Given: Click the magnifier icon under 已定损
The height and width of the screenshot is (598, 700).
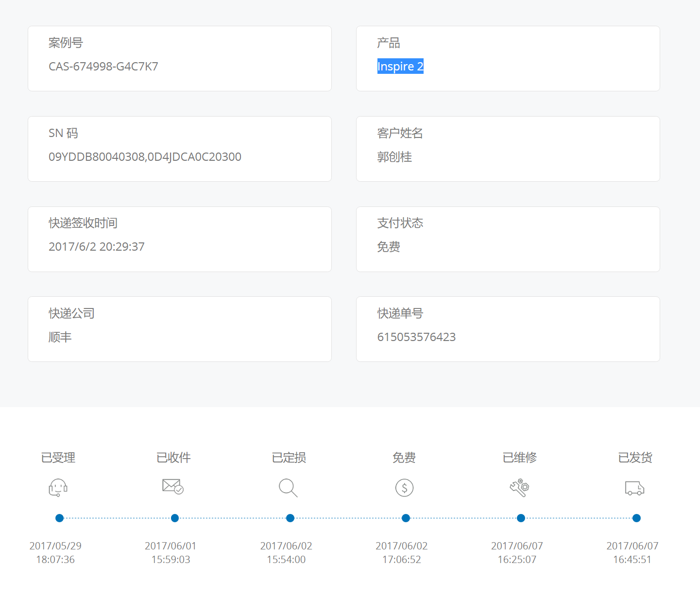Looking at the screenshot, I should [288, 488].
